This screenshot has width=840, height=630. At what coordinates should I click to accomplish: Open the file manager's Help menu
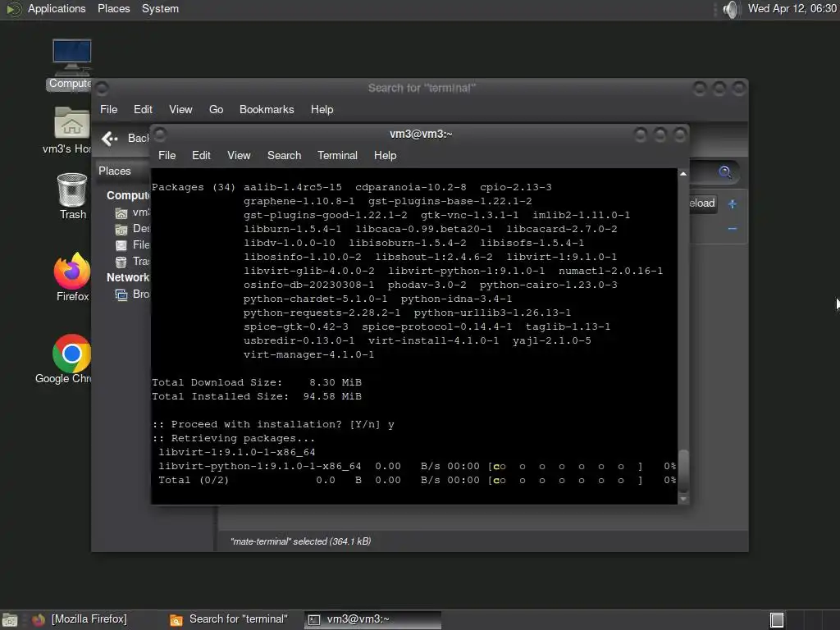point(322,109)
